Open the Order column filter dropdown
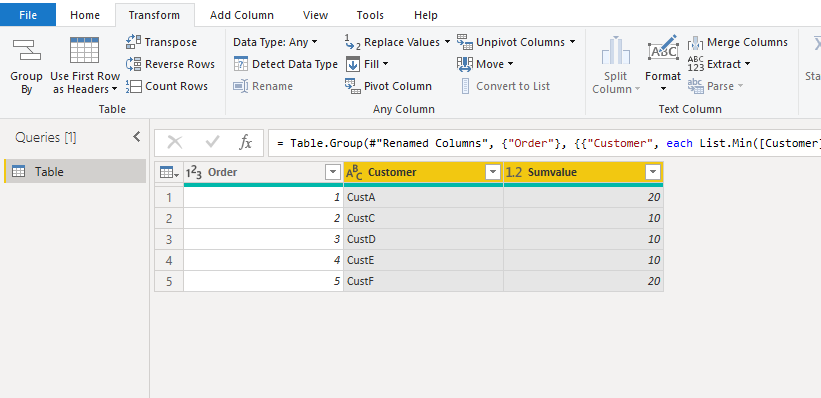Screen dimensions: 821x398 click(x=333, y=172)
